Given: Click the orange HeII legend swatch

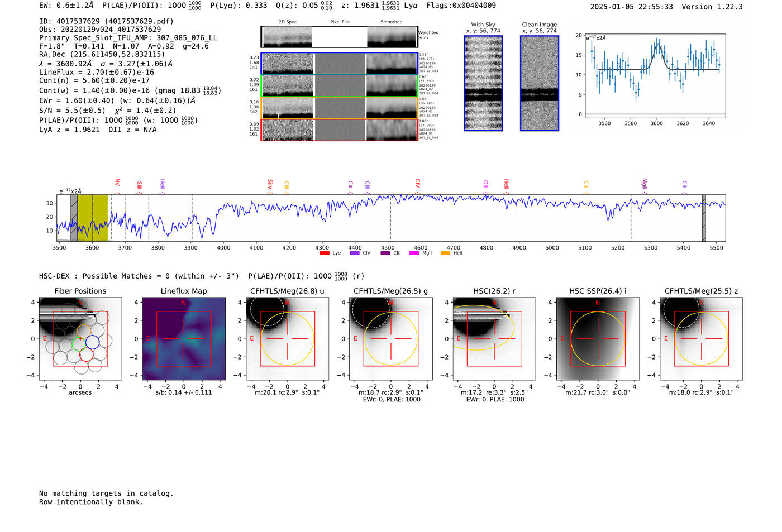Looking at the screenshot, I should click(445, 253).
